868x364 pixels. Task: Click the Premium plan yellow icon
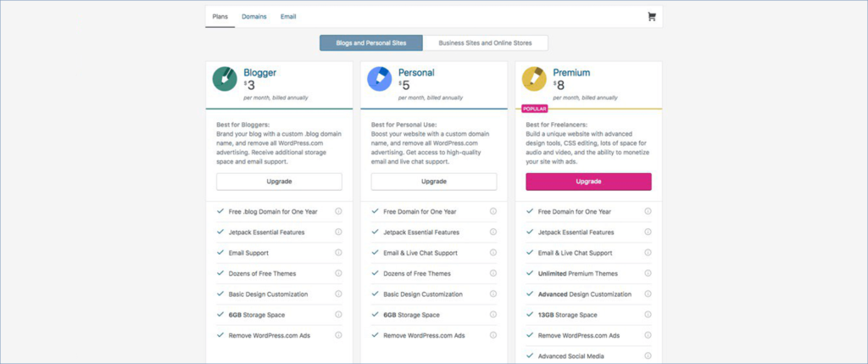(x=534, y=79)
